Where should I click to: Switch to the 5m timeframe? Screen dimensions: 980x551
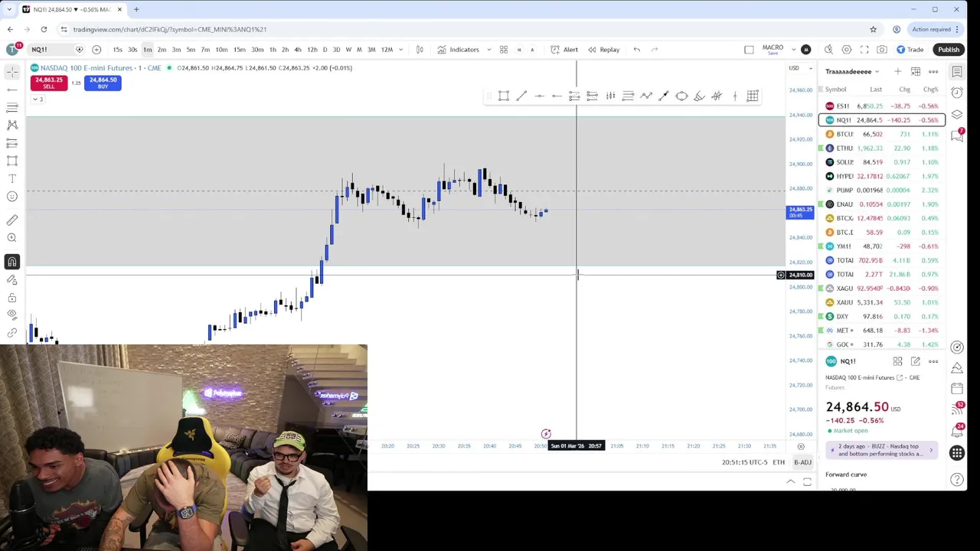[191, 50]
